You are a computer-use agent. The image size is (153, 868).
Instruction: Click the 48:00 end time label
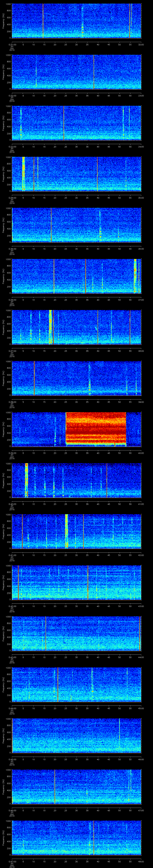[141, 861]
